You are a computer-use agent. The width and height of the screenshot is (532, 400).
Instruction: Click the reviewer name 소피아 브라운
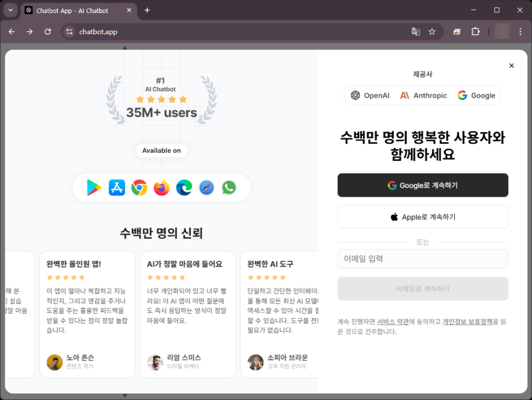(x=288, y=357)
